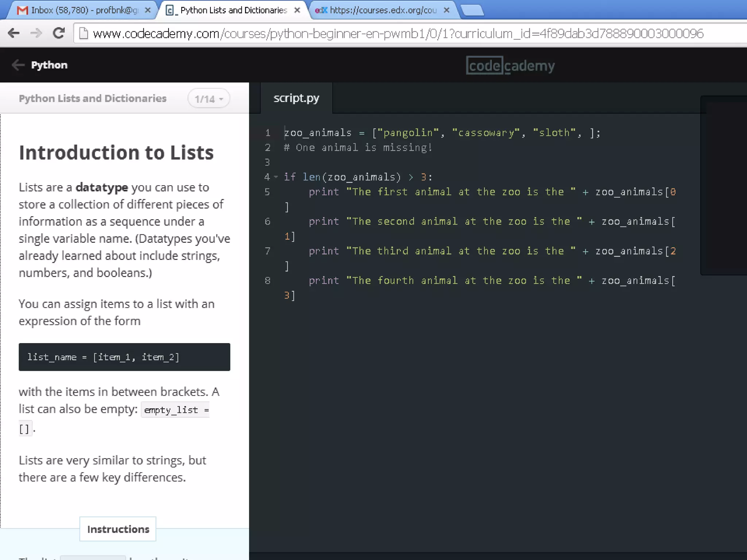The image size is (747, 560).
Task: Open the 1/14 exercise dropdown
Action: pos(209,98)
